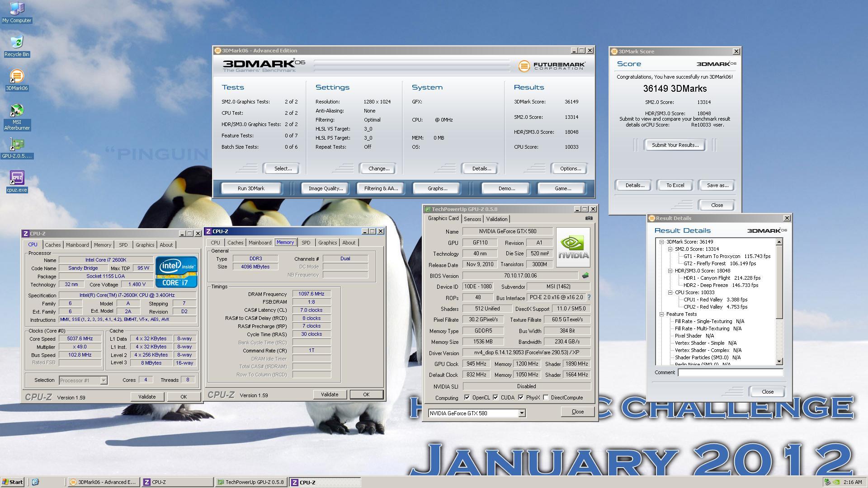Open the Start menu
868x488 pixels.
(13, 482)
